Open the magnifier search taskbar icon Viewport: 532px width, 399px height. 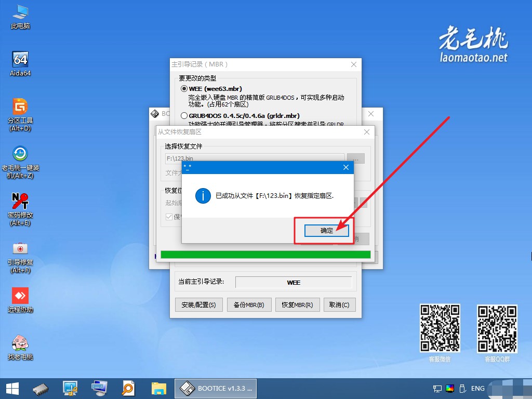129,389
